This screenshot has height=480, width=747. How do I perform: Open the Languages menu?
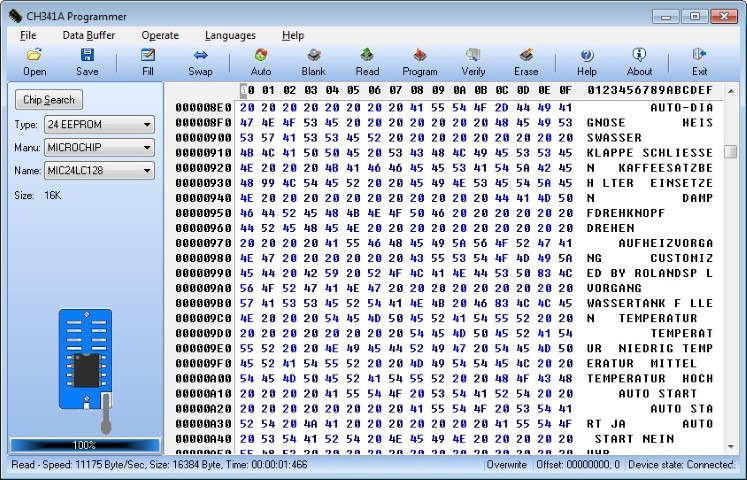pos(230,35)
